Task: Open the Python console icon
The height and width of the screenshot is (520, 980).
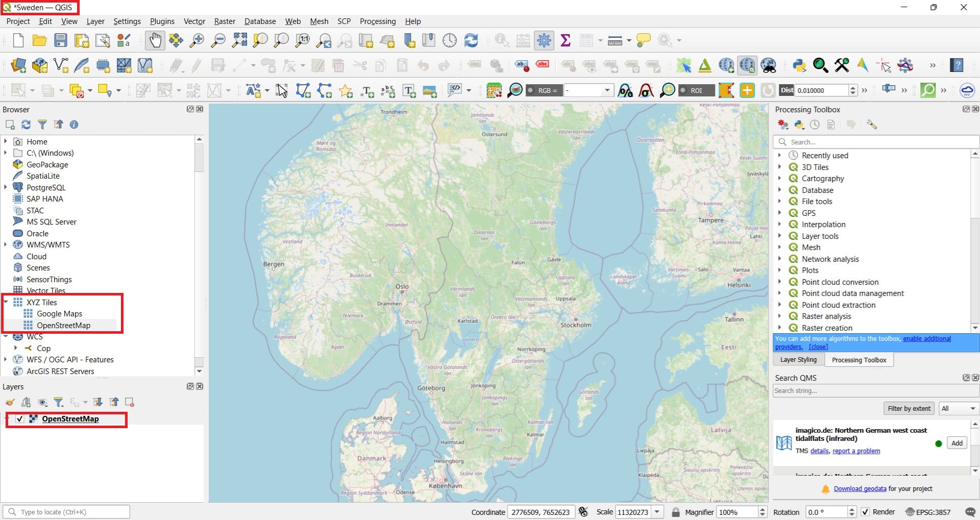Action: point(799,65)
